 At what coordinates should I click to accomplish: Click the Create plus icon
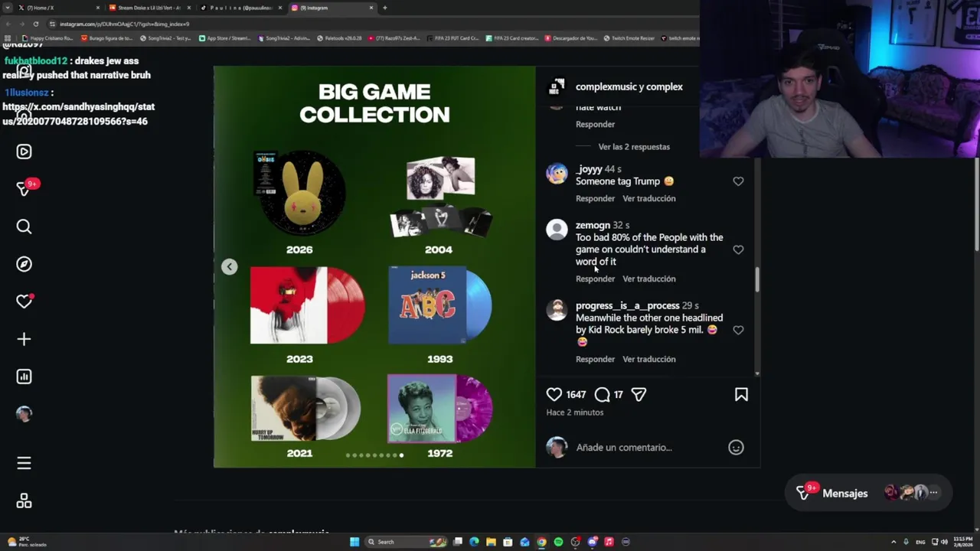pyautogui.click(x=24, y=339)
